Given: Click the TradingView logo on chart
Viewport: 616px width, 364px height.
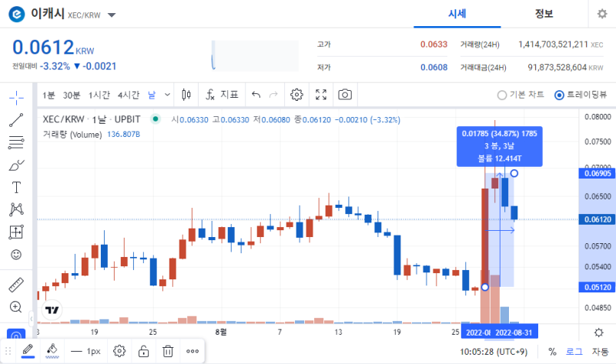Looking at the screenshot, I should click(52, 310).
